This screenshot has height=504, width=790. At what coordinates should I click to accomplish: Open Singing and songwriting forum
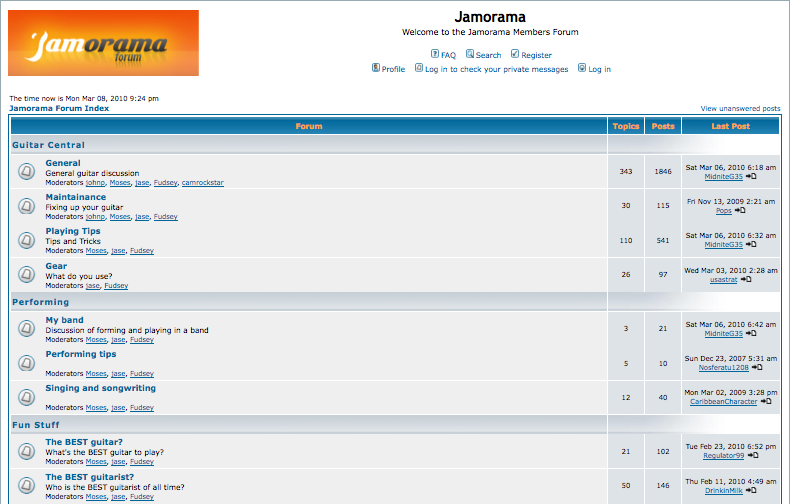(x=101, y=388)
